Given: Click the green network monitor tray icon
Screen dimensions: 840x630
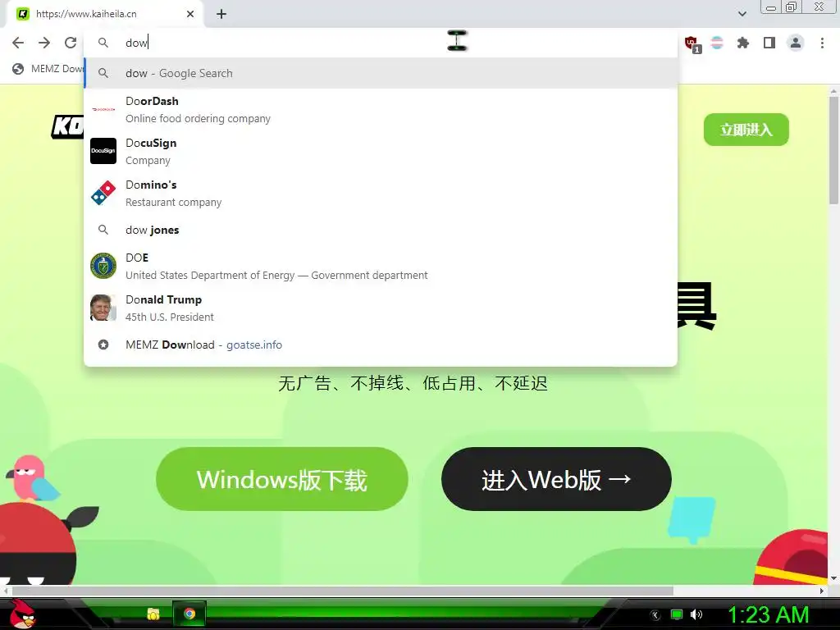Looking at the screenshot, I should point(677,614).
